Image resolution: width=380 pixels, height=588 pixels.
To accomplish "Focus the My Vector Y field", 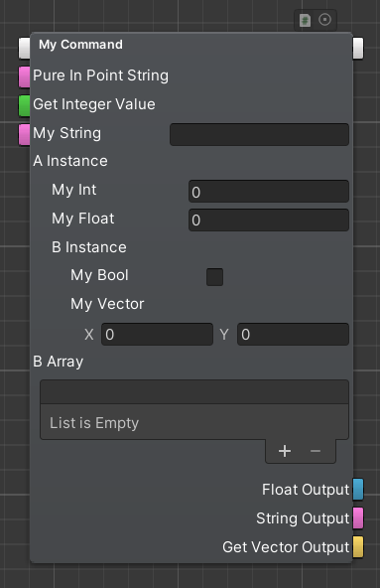I will (293, 334).
